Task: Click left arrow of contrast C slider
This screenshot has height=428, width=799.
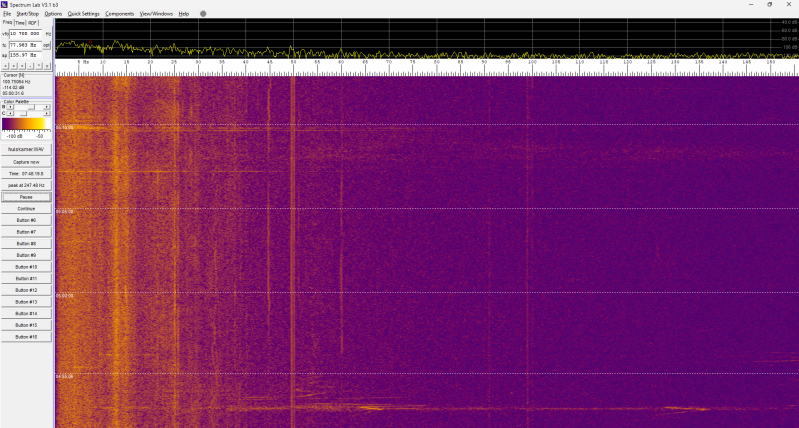Action: 10,114
